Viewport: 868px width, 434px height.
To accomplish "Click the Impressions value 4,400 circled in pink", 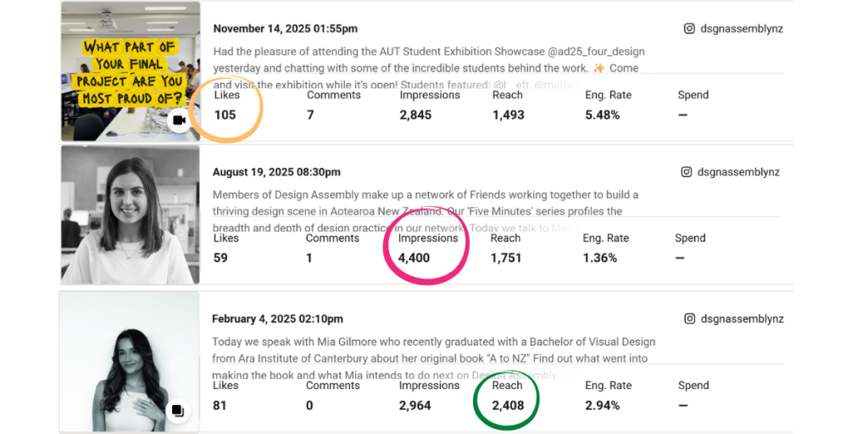I will coord(414,258).
